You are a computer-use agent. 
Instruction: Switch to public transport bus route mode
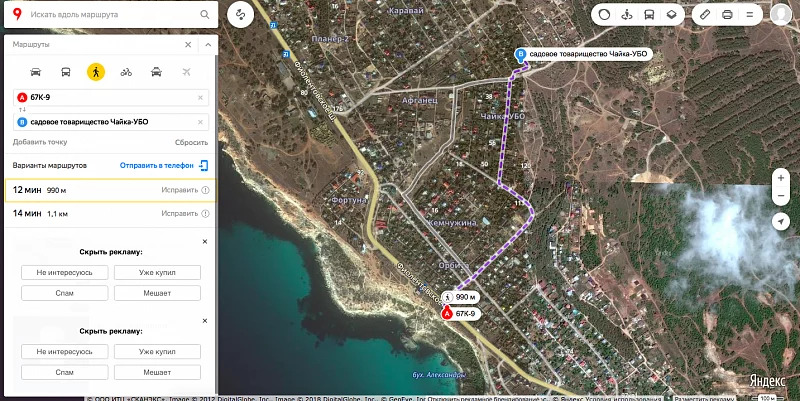coord(66,72)
